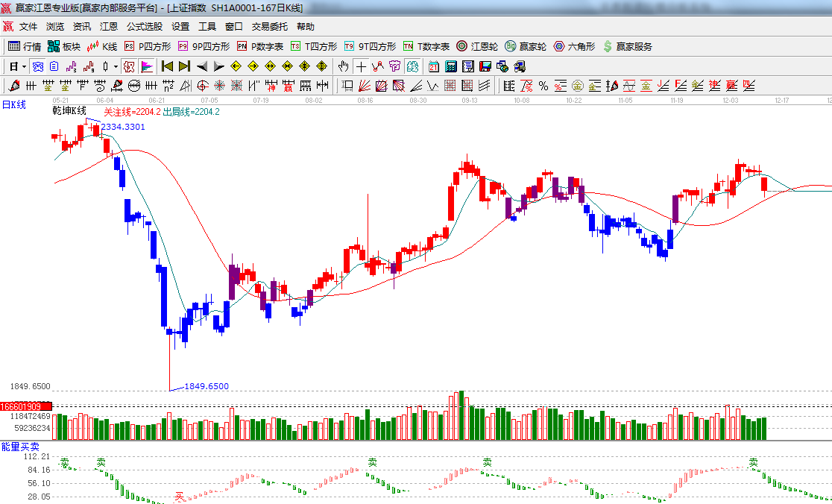Open the 江恩 menu
The width and height of the screenshot is (832, 504).
[109, 26]
